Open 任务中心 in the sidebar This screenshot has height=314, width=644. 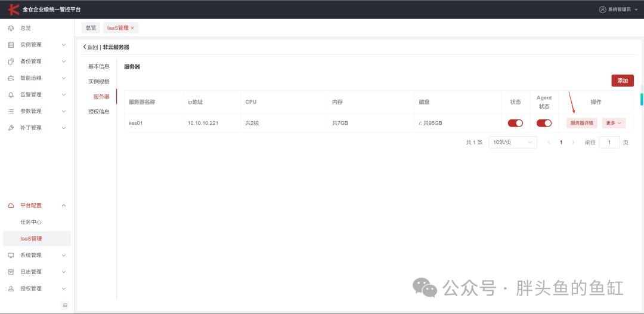coord(31,222)
